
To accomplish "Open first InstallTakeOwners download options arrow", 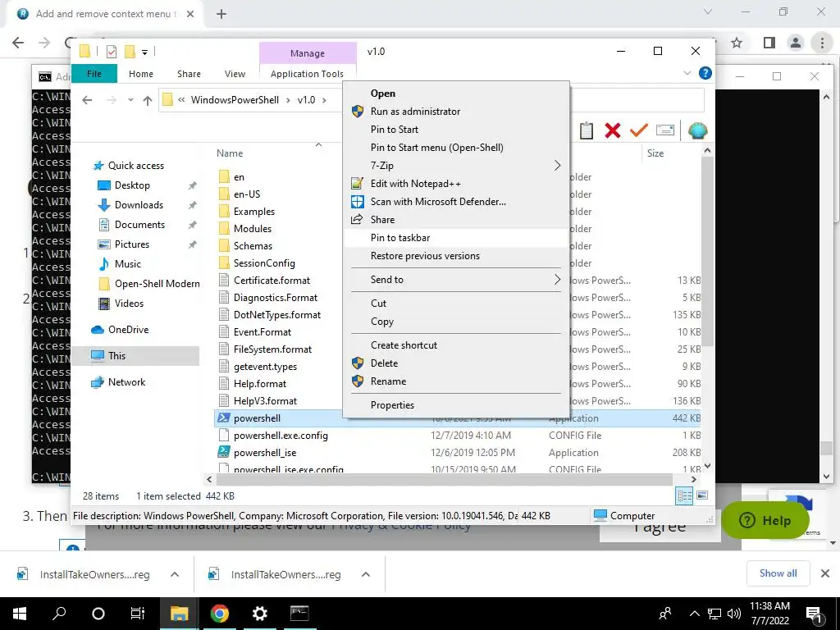I will click(x=175, y=574).
